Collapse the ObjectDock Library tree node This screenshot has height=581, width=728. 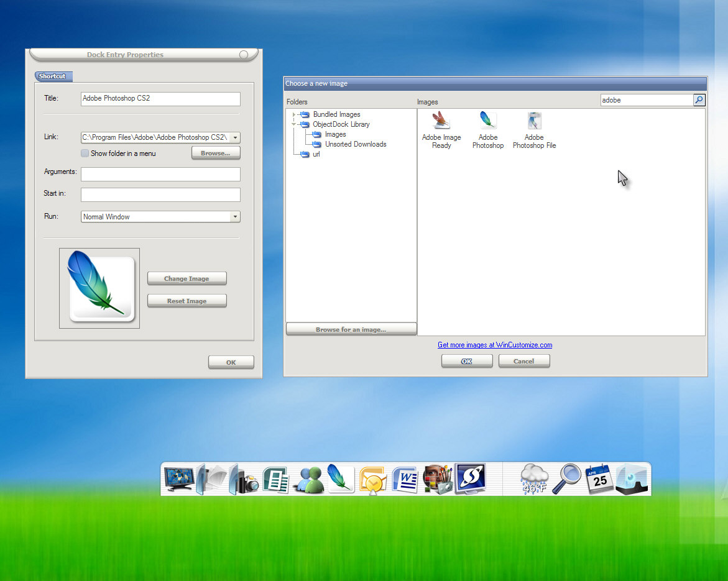point(294,124)
